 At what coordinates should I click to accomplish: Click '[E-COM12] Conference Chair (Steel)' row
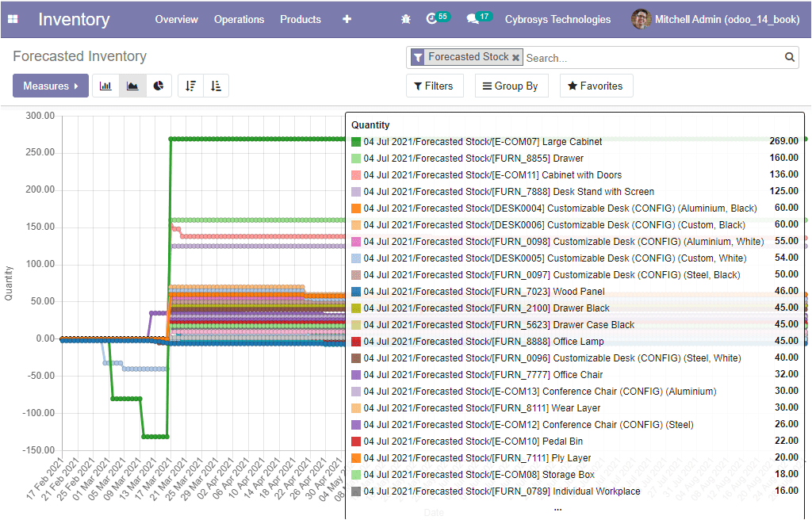(575, 424)
